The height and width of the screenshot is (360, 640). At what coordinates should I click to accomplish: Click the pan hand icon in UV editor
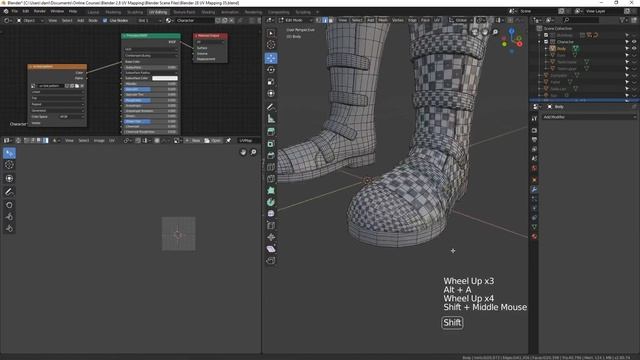coord(243,152)
